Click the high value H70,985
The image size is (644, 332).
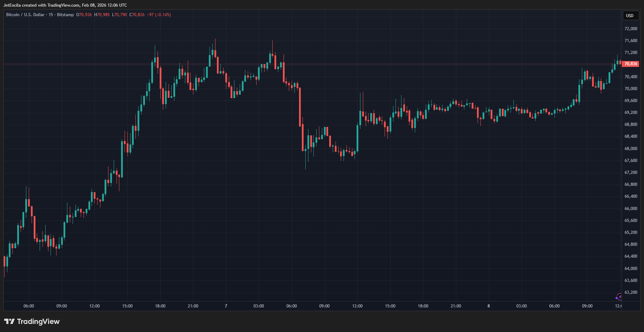(102, 15)
